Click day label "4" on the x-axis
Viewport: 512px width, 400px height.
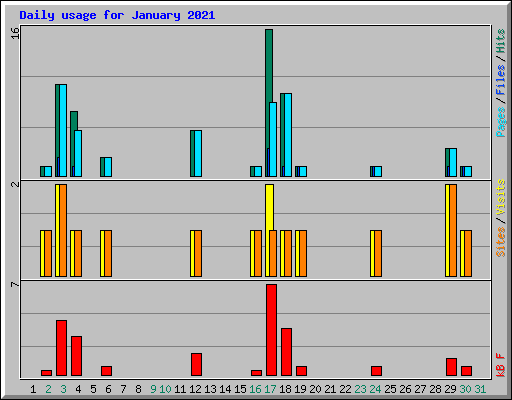78,389
